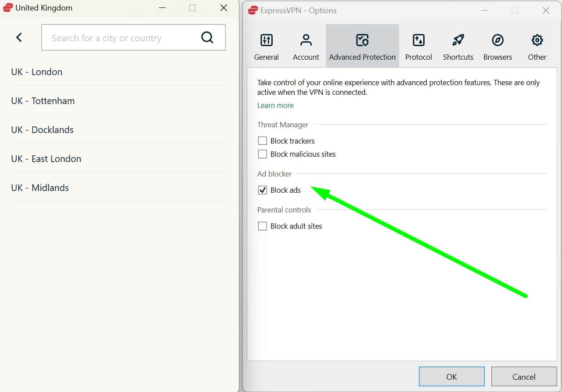Click the magnifier search icon
Image resolution: width=562 pixels, height=392 pixels.
tap(207, 37)
